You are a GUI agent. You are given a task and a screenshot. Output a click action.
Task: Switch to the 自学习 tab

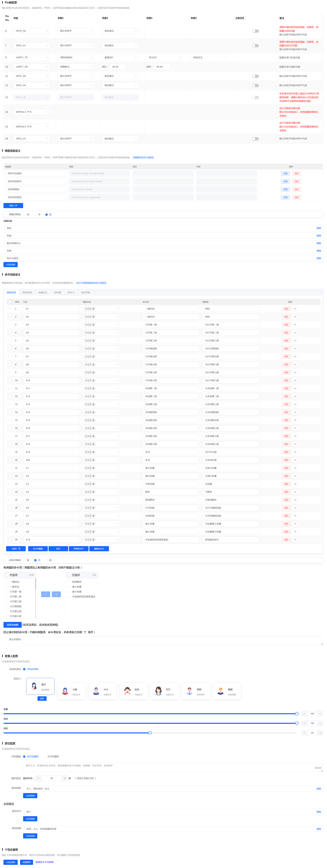click(71, 292)
